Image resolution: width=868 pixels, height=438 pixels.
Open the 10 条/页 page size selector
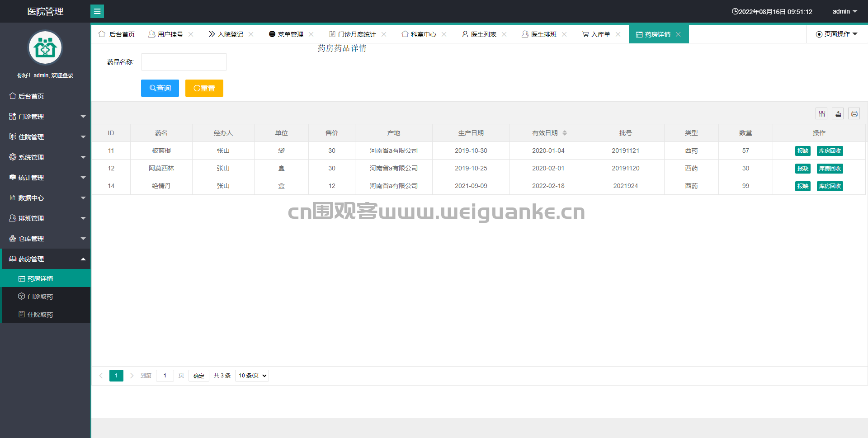[252, 376]
